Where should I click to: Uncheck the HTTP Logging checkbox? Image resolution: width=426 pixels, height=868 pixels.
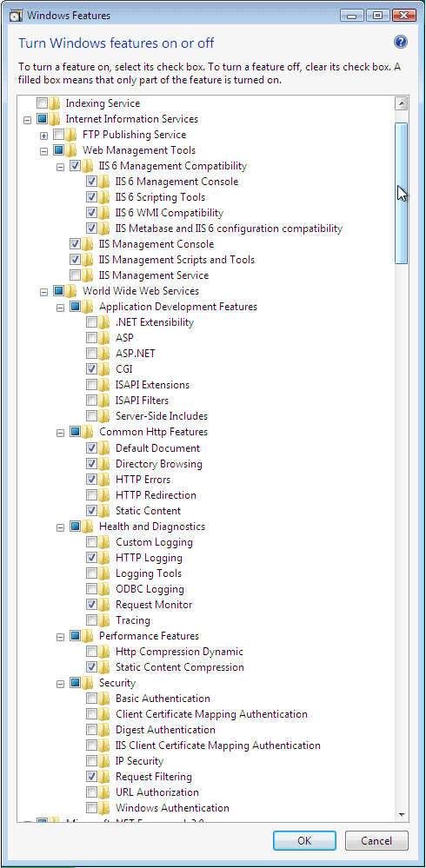91,558
